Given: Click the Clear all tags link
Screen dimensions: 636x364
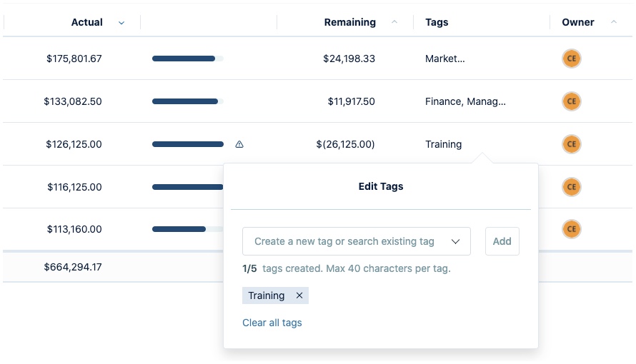Looking at the screenshot, I should (x=272, y=323).
